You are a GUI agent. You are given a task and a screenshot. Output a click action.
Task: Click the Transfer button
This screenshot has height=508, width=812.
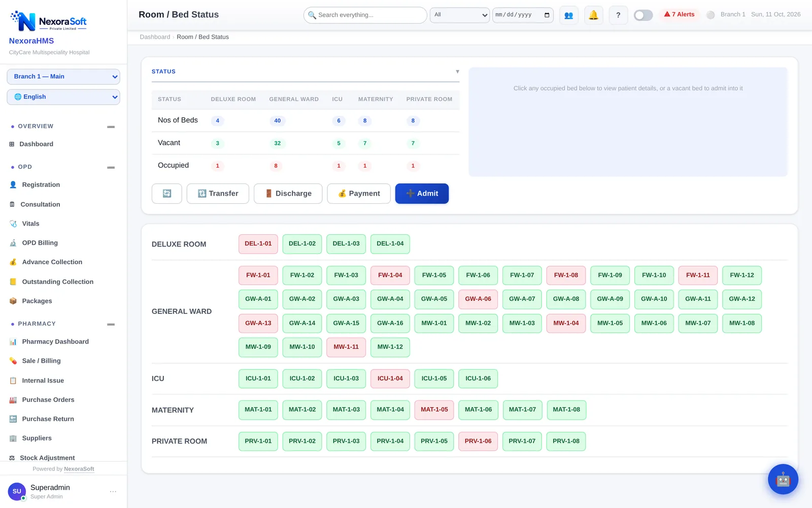point(218,194)
